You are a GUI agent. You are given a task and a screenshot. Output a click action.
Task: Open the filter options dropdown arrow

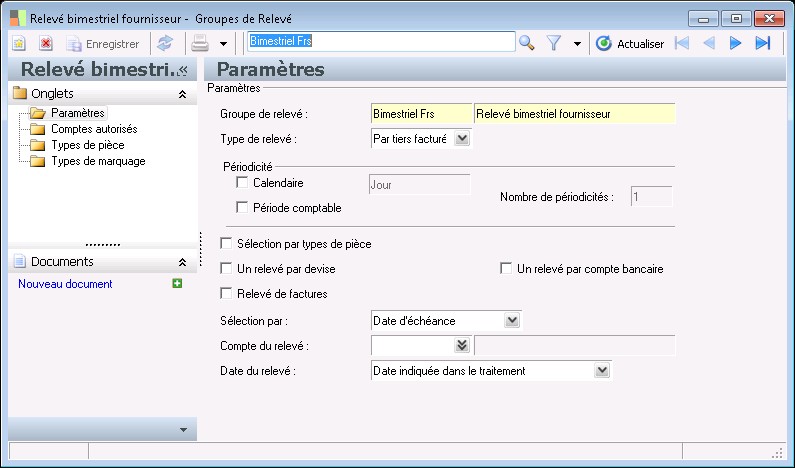coord(577,44)
